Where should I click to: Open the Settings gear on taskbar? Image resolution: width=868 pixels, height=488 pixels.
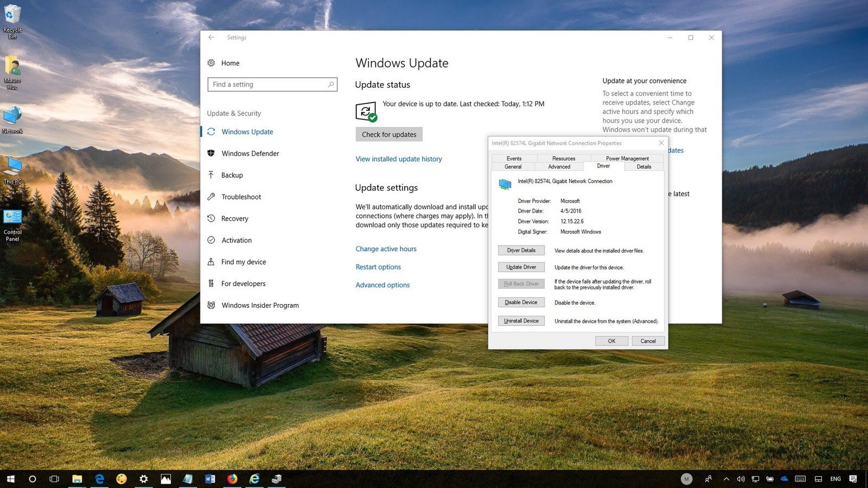pos(143,479)
